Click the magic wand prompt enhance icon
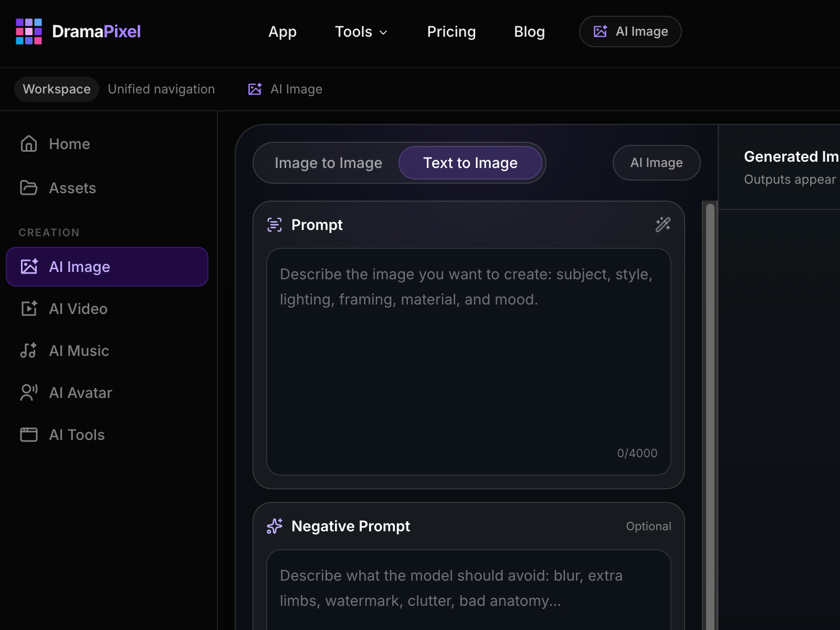 pyautogui.click(x=663, y=225)
